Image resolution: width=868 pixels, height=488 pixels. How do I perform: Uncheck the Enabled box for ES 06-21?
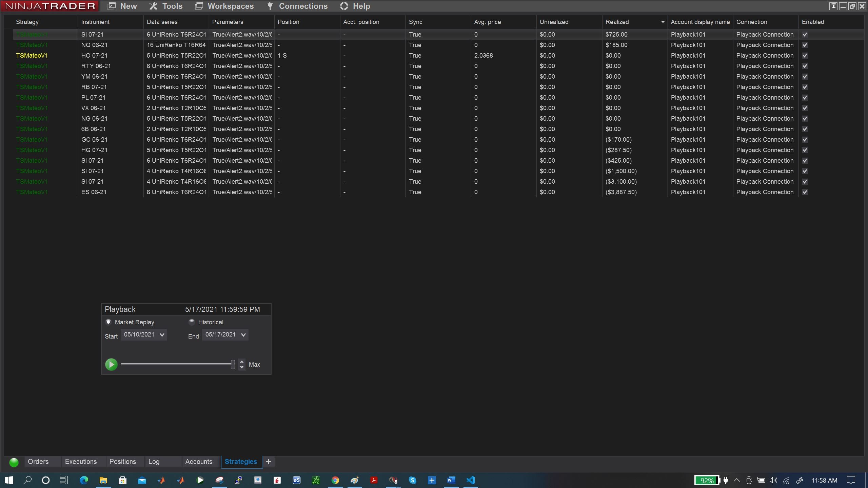click(x=805, y=192)
